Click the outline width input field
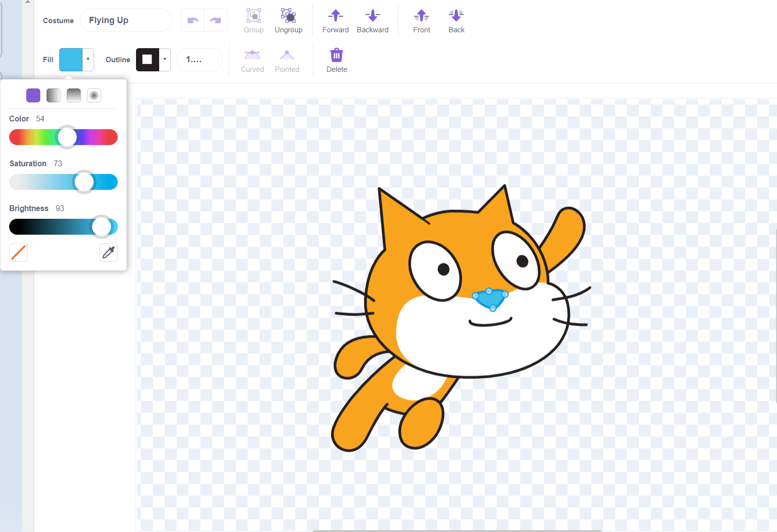This screenshot has height=532, width=777. point(200,60)
